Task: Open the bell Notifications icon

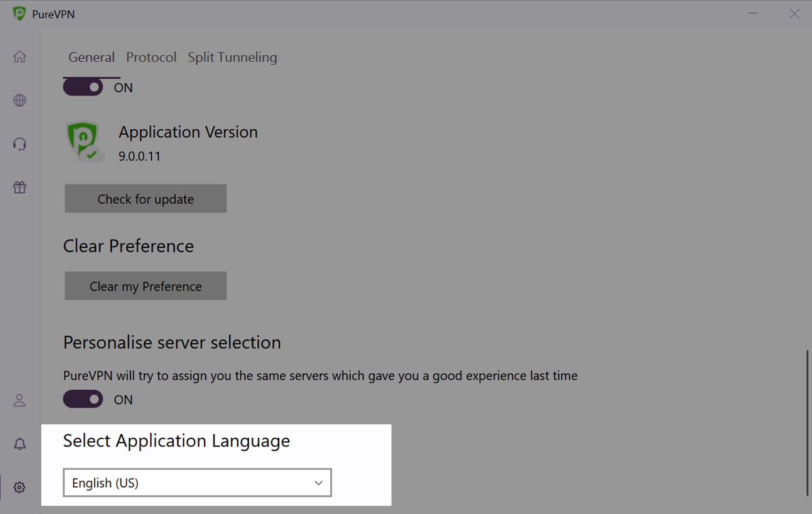Action: click(x=20, y=444)
